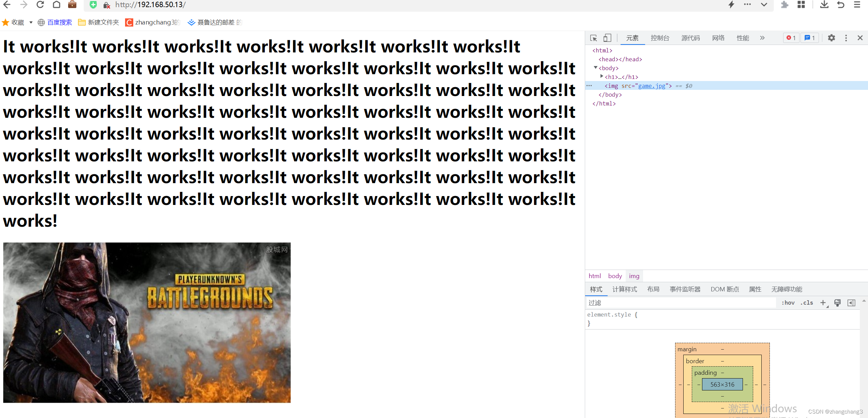868x418 pixels.
Task: Open the three-dot address bar menu
Action: click(x=747, y=4)
